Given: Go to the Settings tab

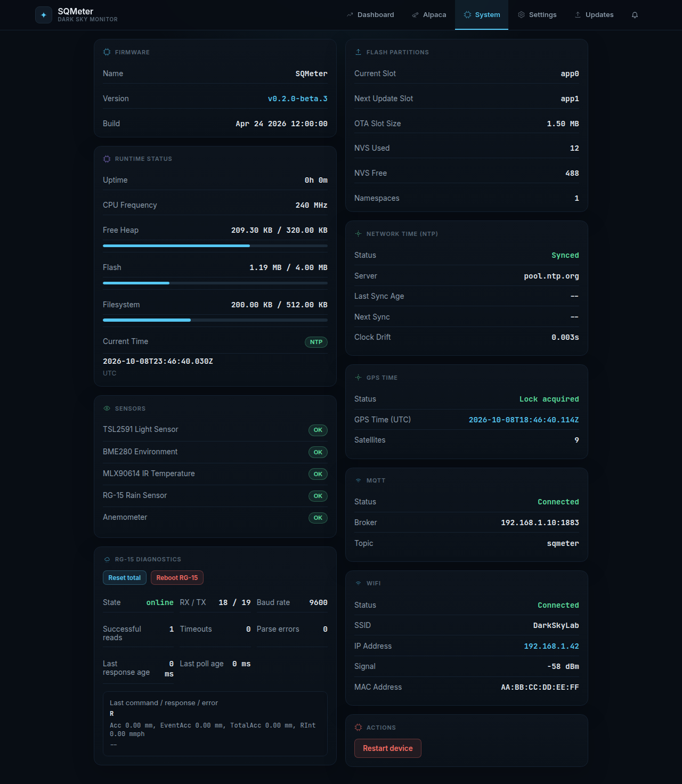Looking at the screenshot, I should (537, 15).
